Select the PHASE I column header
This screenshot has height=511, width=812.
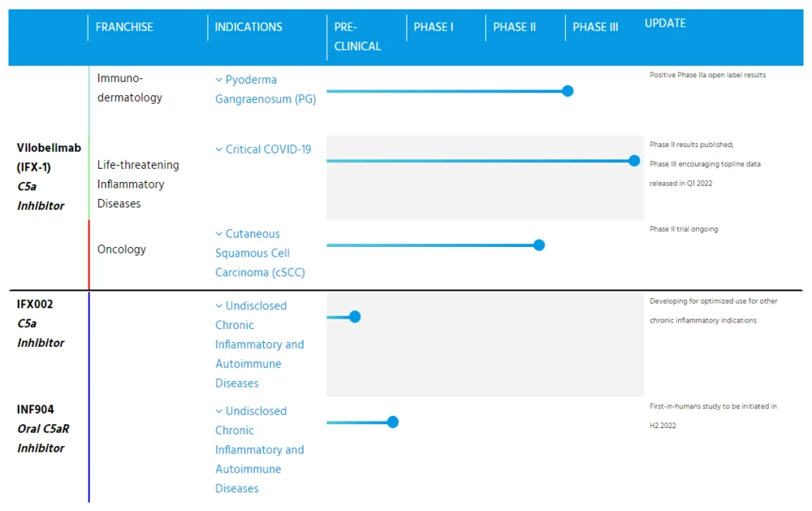point(434,27)
